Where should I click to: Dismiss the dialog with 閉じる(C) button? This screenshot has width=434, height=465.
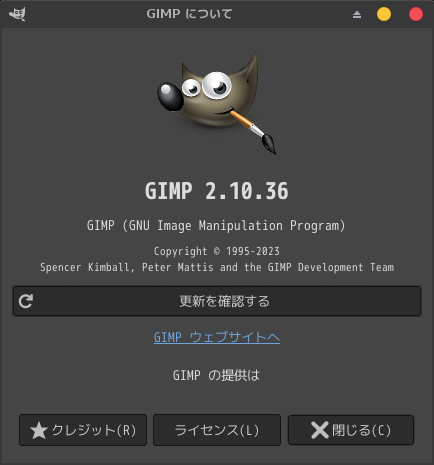[351, 430]
